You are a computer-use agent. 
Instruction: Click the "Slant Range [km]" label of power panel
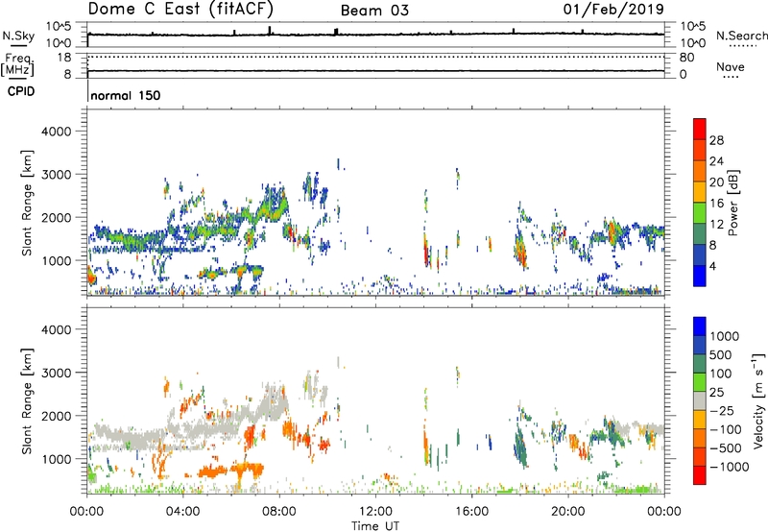(x=27, y=203)
